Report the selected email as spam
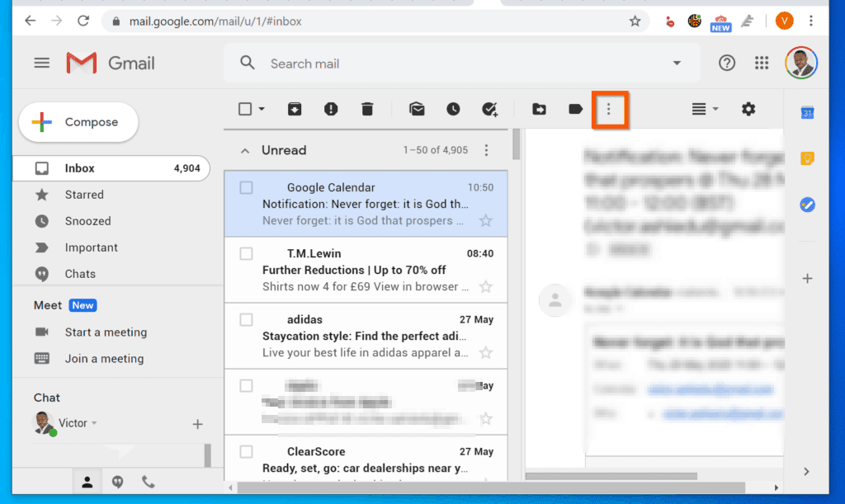 click(331, 108)
